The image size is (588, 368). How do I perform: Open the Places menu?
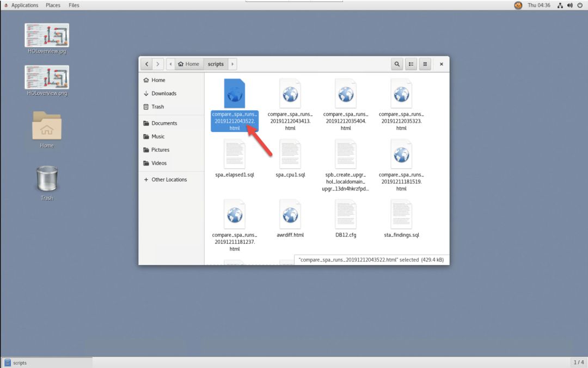(53, 5)
